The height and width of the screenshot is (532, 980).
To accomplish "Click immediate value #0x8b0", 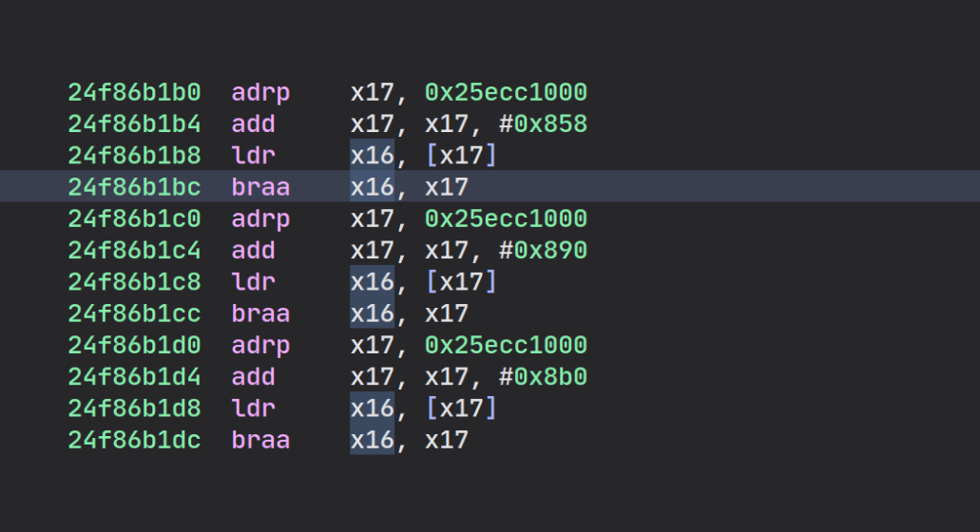I will [x=543, y=376].
